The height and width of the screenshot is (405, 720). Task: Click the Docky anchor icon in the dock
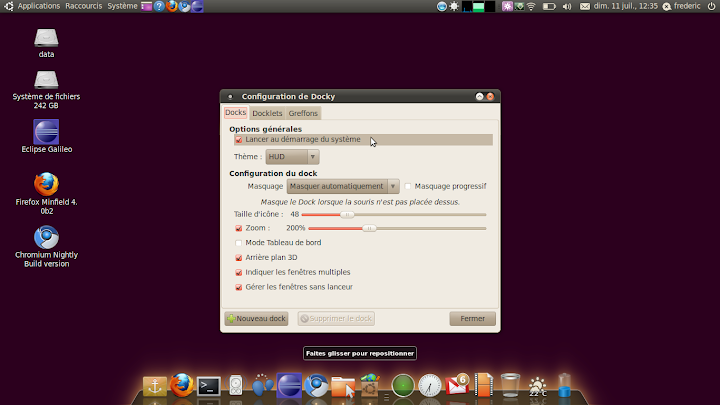click(x=155, y=386)
